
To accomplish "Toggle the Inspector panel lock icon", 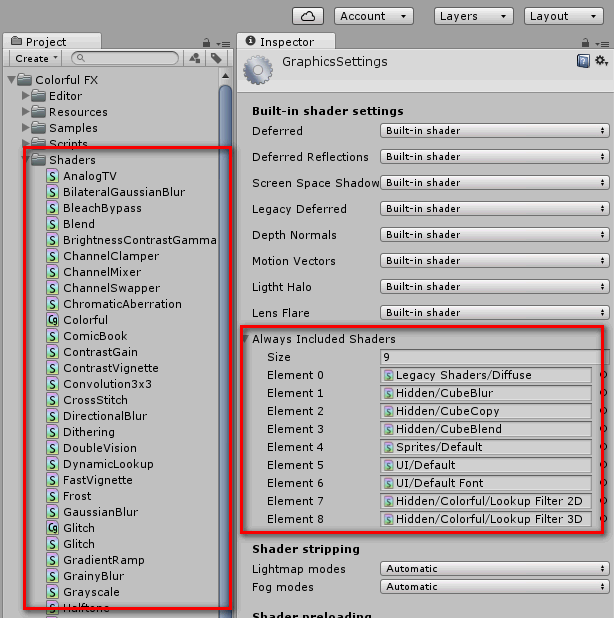I will point(585,43).
